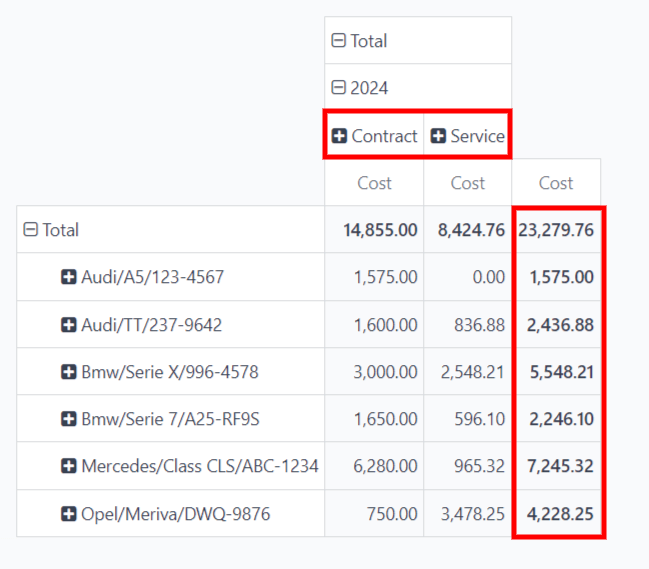The width and height of the screenshot is (649, 569).
Task: Open the 14,855.00 Contract total cell
Action: pyautogui.click(x=380, y=230)
